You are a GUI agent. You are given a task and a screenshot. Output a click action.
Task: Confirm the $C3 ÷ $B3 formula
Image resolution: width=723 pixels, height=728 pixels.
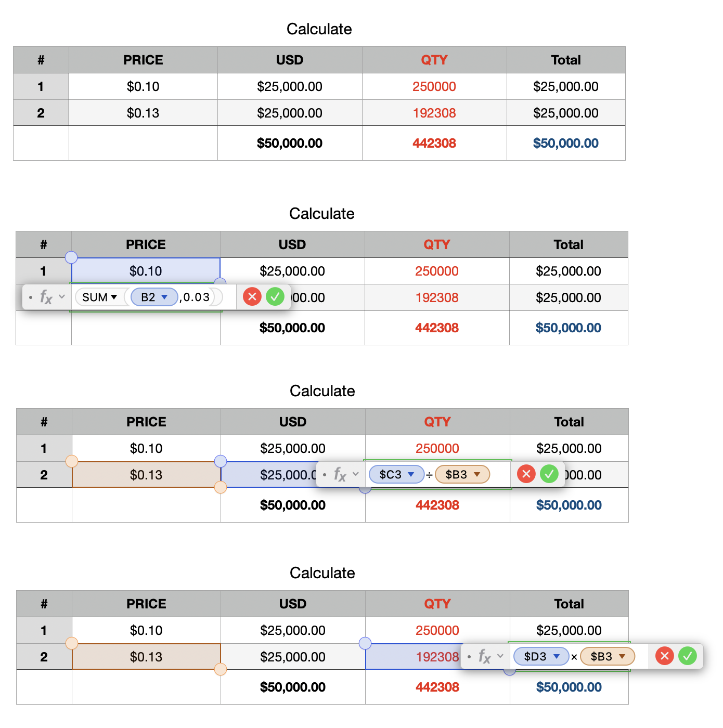pos(549,474)
